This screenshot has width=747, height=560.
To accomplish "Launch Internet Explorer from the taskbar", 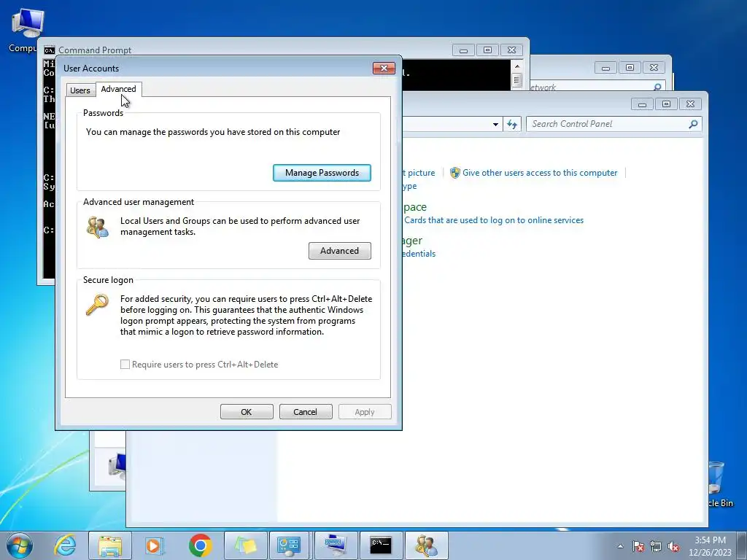I will coord(65,545).
